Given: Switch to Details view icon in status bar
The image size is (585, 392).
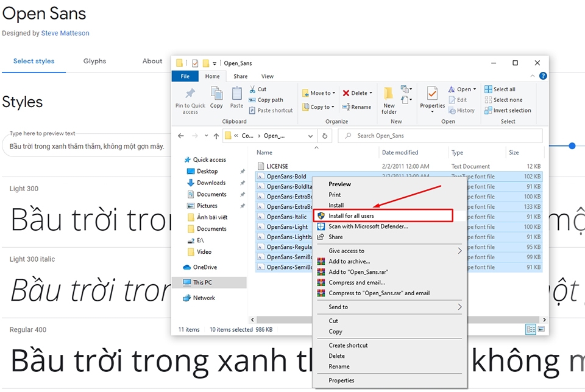Looking at the screenshot, I should (x=530, y=329).
